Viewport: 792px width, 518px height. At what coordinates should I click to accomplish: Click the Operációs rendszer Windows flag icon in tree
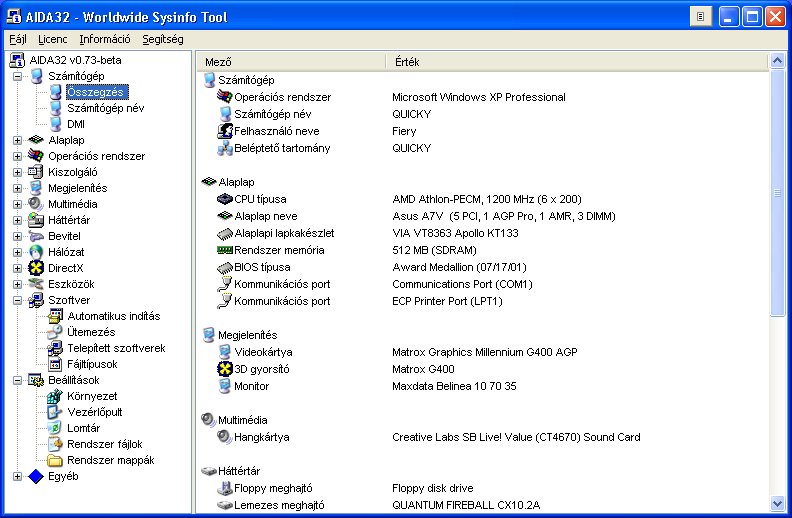coord(36,156)
